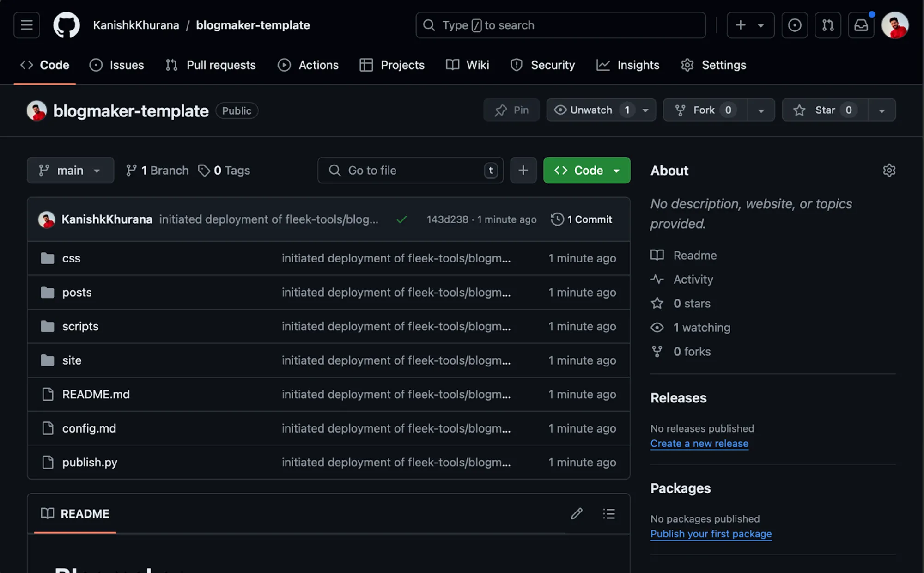Edit README with the pencil icon
This screenshot has width=924, height=573.
[x=576, y=513]
